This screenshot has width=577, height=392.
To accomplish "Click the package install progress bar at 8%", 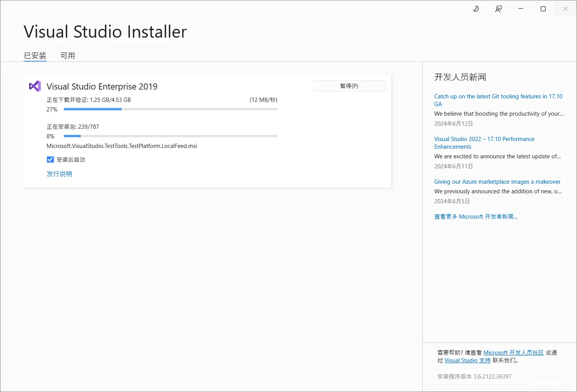I will tap(170, 136).
